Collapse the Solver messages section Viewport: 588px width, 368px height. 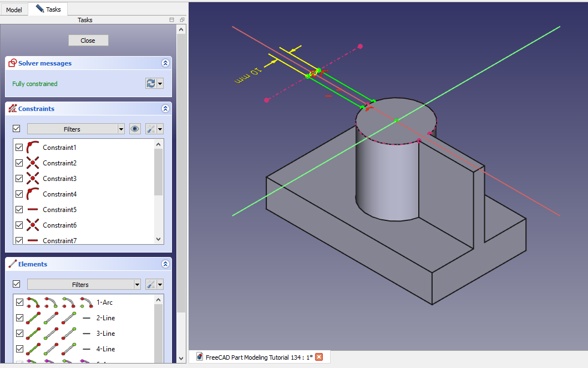pos(165,63)
